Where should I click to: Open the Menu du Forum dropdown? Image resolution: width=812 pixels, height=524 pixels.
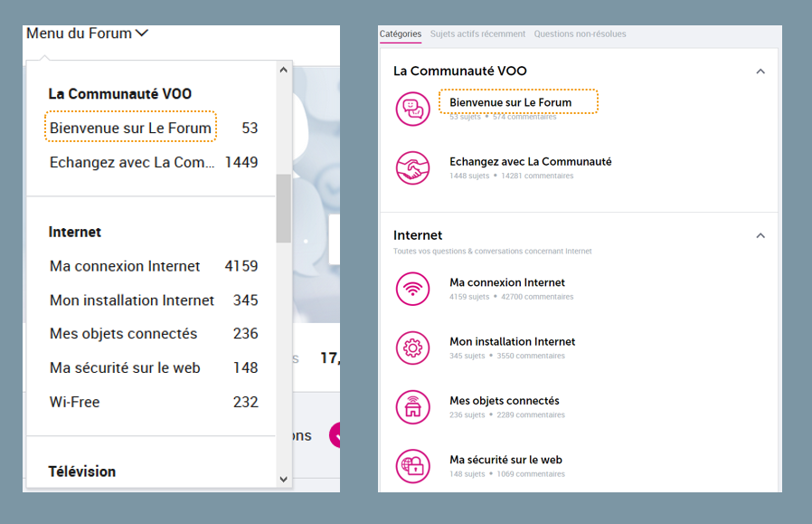(x=87, y=33)
